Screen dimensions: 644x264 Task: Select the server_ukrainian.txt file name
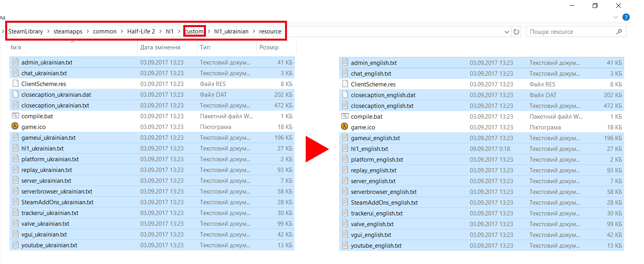46,181
